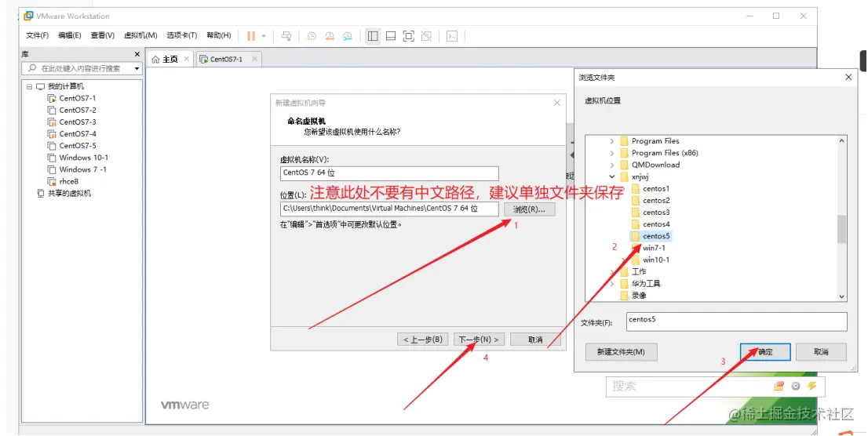Click the Unity mode toolbar icon

pos(426,36)
